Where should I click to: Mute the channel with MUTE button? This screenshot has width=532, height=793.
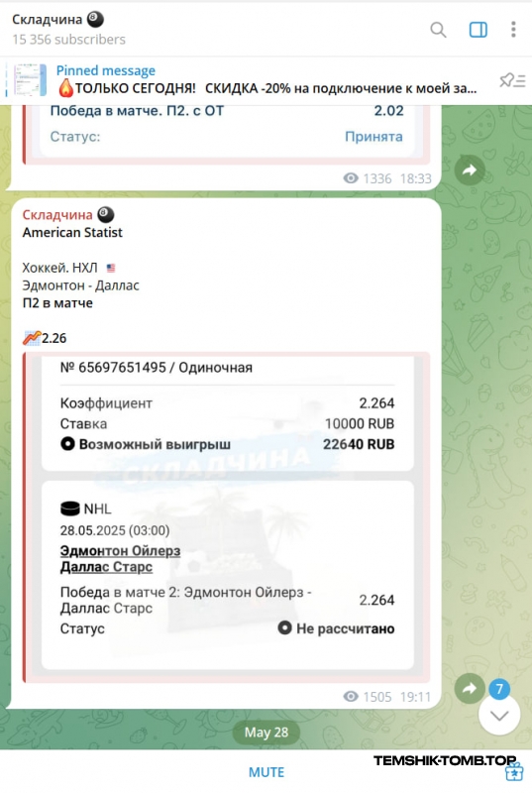click(x=266, y=772)
